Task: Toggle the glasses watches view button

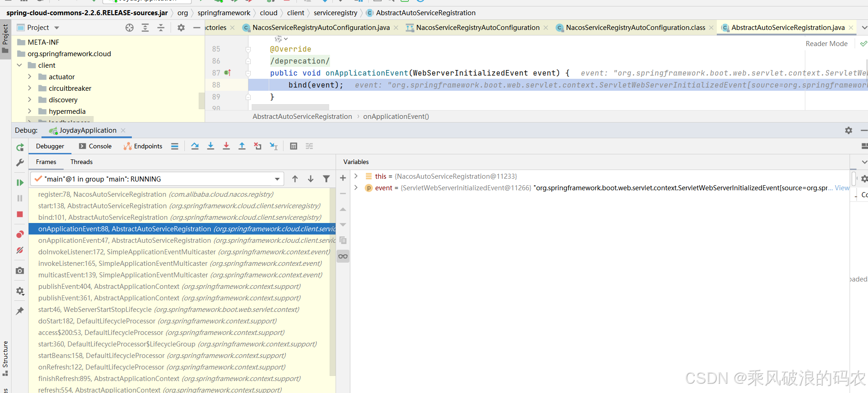Action: [x=343, y=256]
